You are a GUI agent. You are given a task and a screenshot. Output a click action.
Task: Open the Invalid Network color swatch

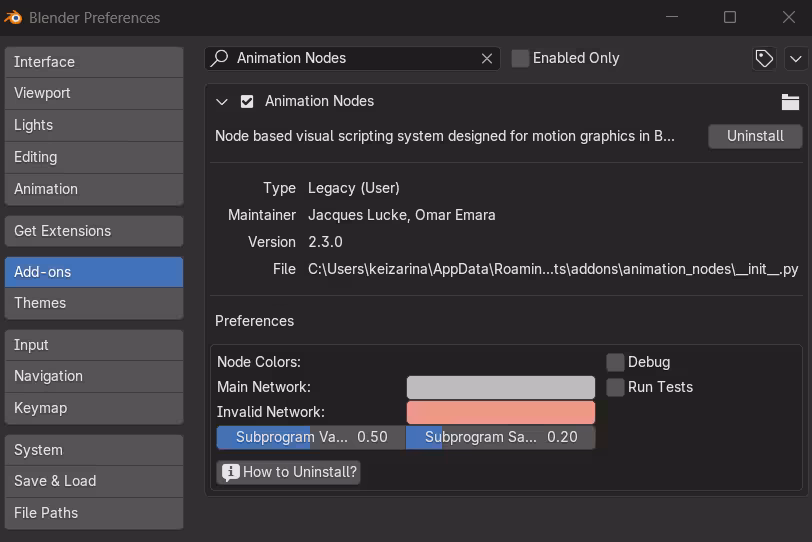(501, 412)
